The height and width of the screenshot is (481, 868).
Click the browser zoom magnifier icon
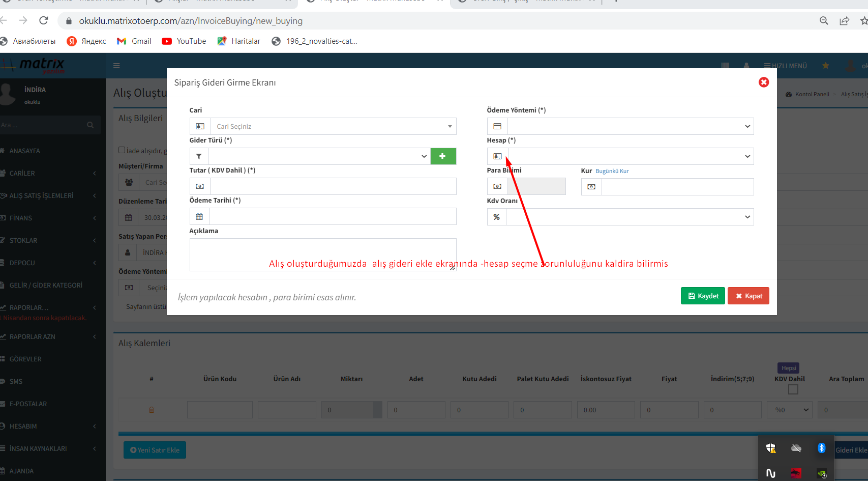coord(824,21)
